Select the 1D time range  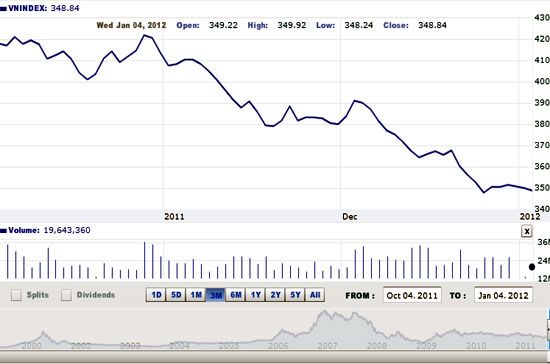point(156,295)
